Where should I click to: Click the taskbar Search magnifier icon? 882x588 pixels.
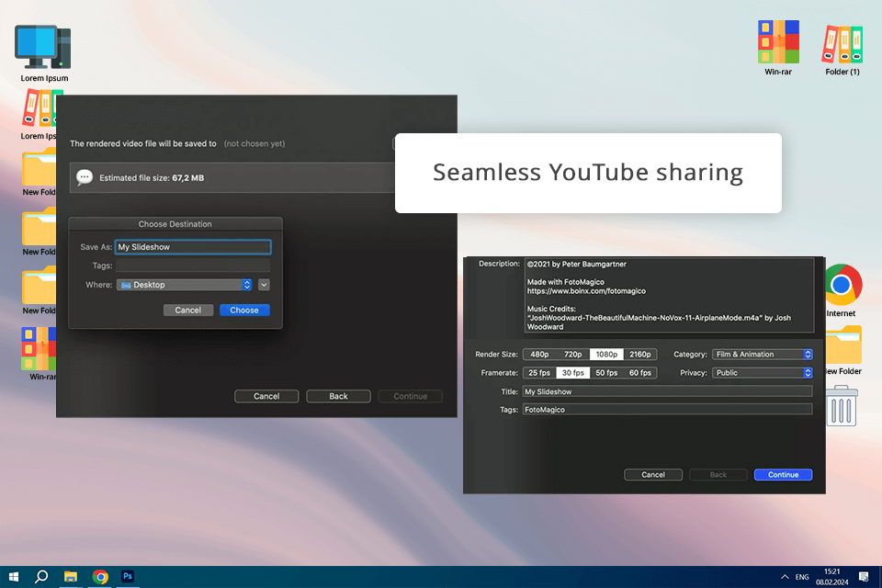[x=41, y=576]
